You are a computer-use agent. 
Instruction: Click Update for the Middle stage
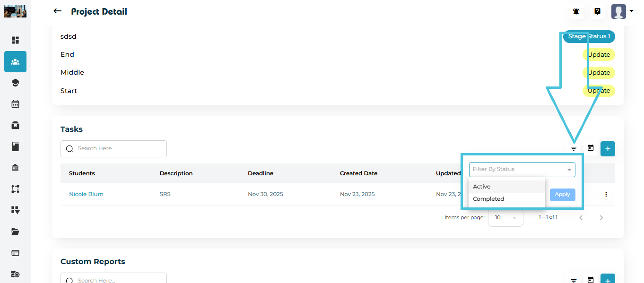pyautogui.click(x=599, y=73)
